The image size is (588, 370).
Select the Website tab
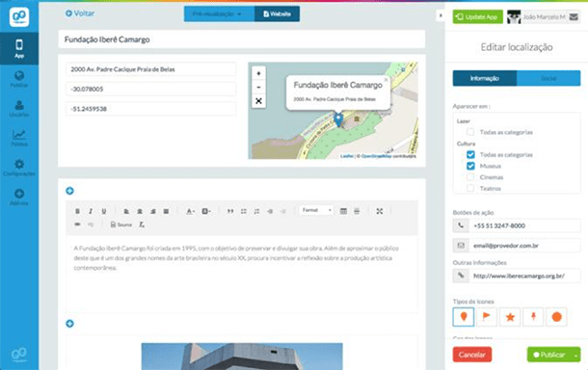277,13
